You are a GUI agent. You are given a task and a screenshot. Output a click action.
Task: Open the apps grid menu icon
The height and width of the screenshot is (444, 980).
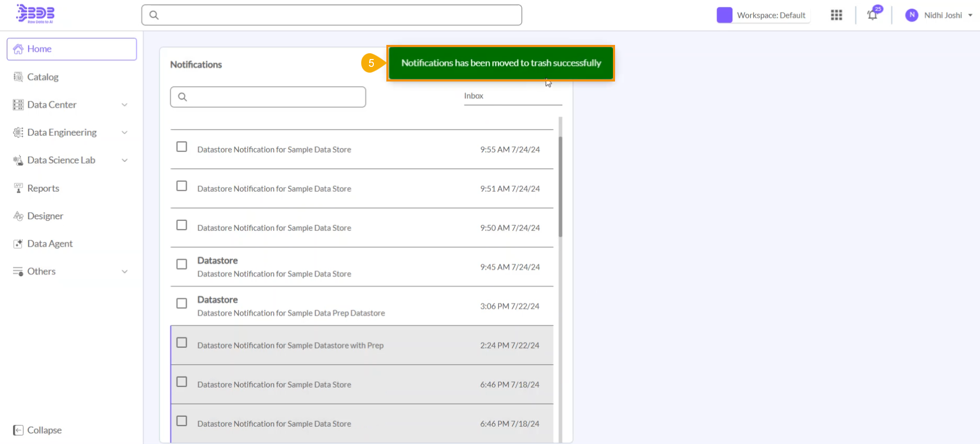click(836, 15)
